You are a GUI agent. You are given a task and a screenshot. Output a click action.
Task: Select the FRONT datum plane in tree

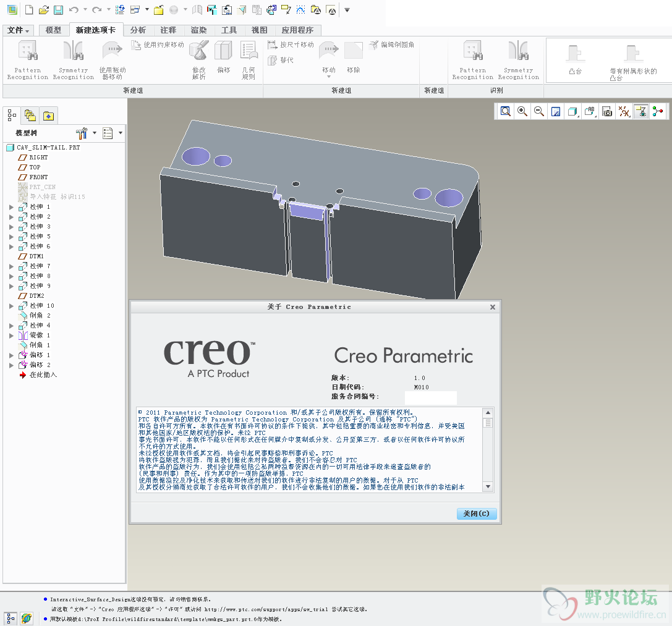(38, 177)
